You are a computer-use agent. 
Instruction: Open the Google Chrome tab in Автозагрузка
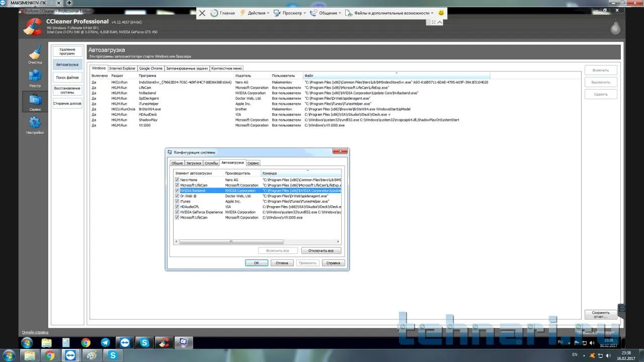click(150, 68)
